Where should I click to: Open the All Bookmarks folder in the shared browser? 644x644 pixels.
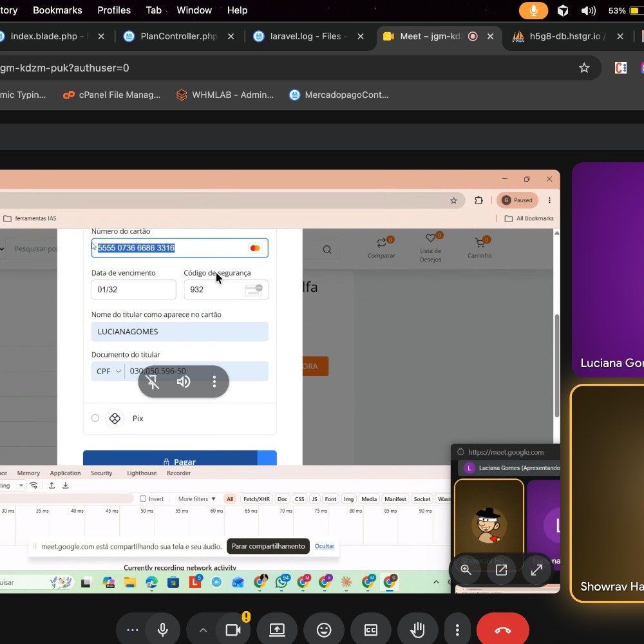point(529,218)
